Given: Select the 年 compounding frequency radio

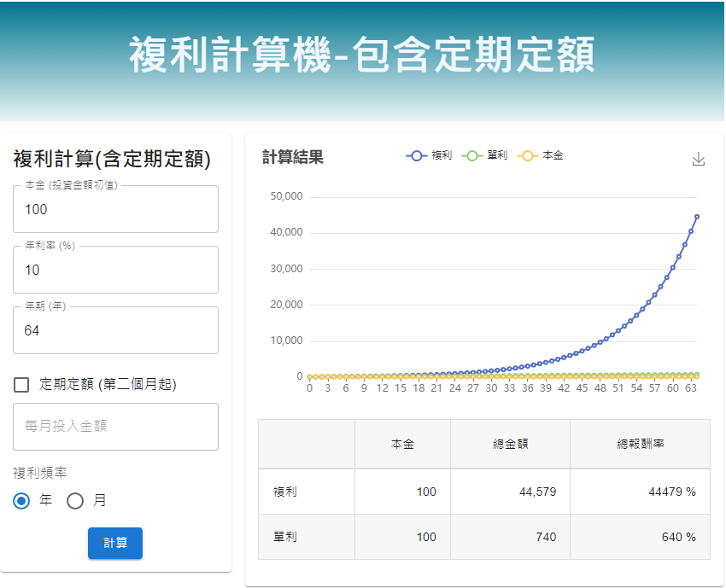Looking at the screenshot, I should pos(22,501).
